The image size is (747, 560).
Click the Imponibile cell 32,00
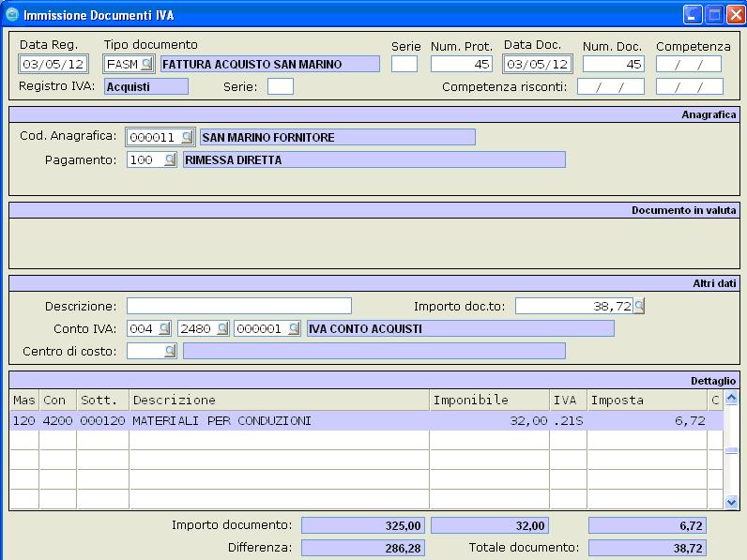pyautogui.click(x=489, y=420)
